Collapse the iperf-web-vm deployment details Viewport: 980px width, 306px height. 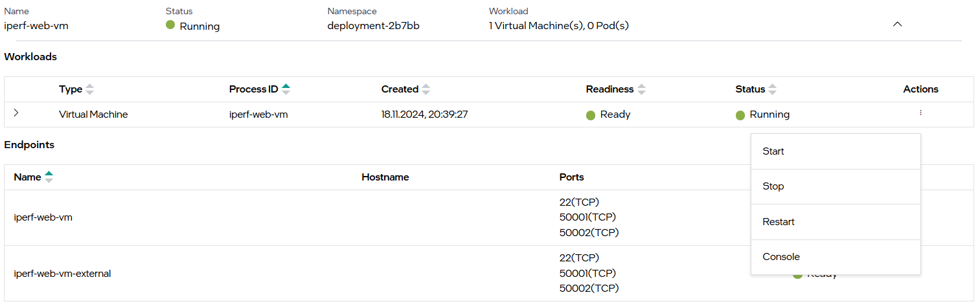[897, 24]
